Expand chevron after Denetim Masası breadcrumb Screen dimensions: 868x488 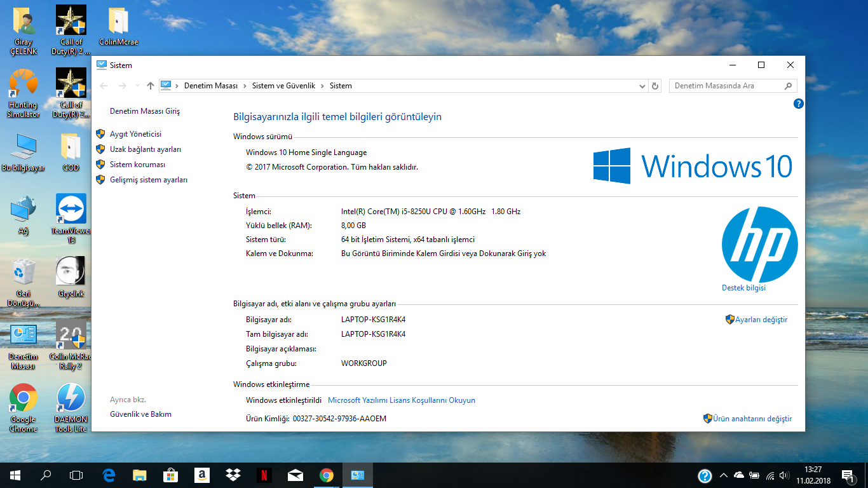click(245, 86)
